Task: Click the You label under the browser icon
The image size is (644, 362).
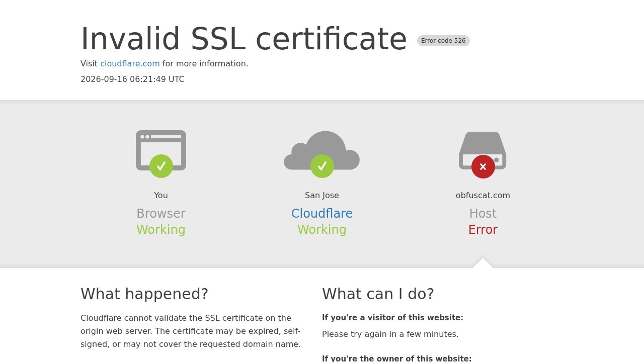Action: click(x=161, y=196)
